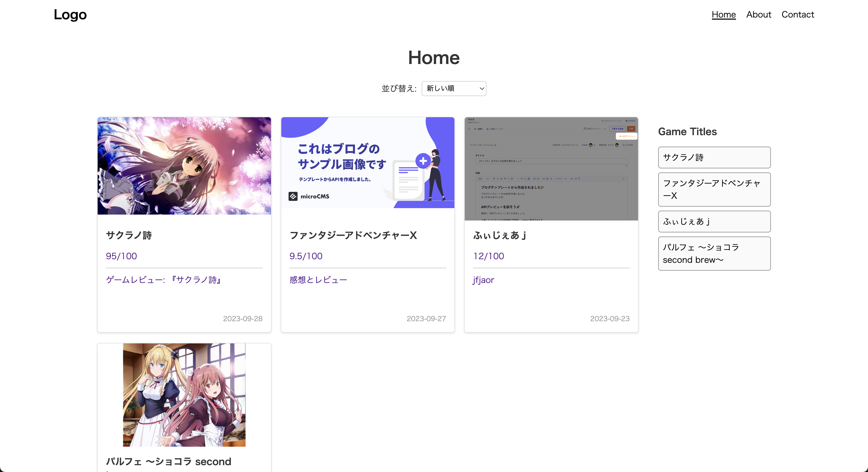Open the 感想とレビュー link
Viewport: 868px width, 472px height.
tap(318, 280)
